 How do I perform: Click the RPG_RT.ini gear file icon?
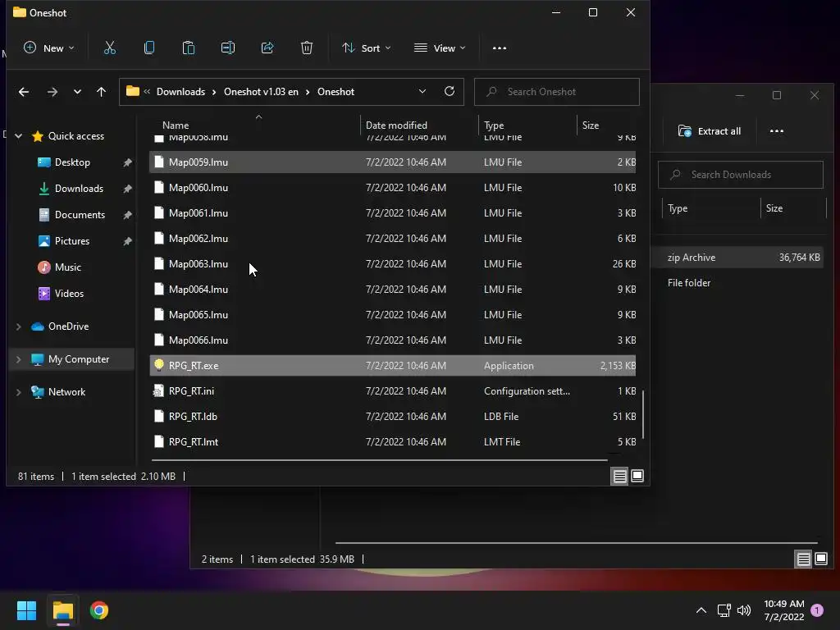158,391
